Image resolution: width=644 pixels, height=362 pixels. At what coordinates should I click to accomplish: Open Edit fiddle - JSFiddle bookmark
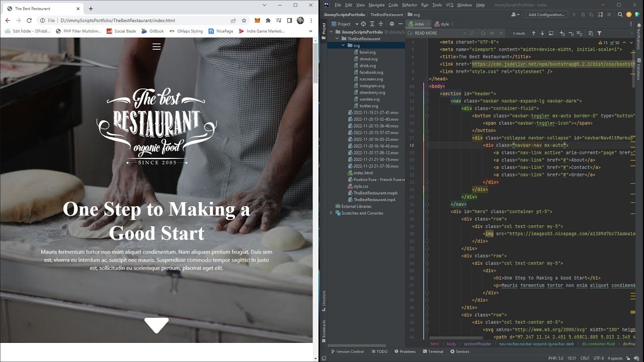pyautogui.click(x=28, y=31)
